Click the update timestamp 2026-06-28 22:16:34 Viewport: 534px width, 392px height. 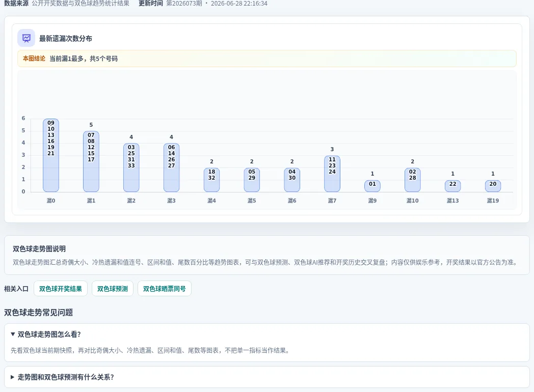click(x=239, y=4)
